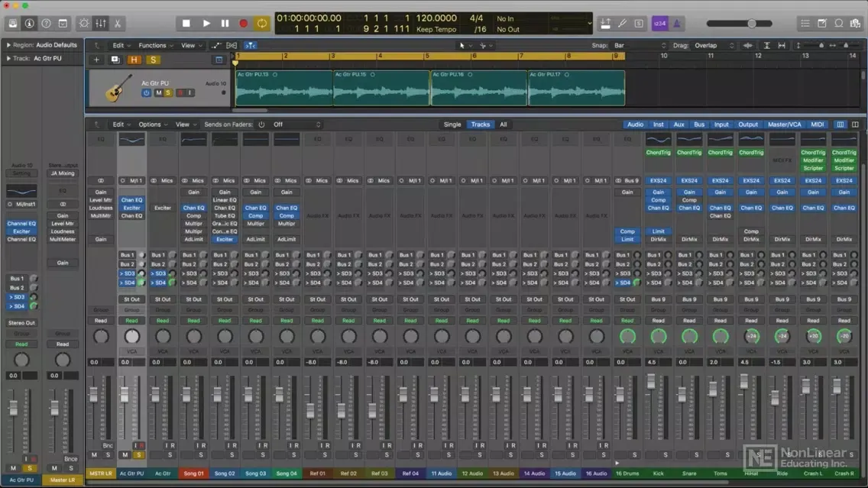Toggle the Count-in 1234 button
868x488 pixels.
pos(659,23)
